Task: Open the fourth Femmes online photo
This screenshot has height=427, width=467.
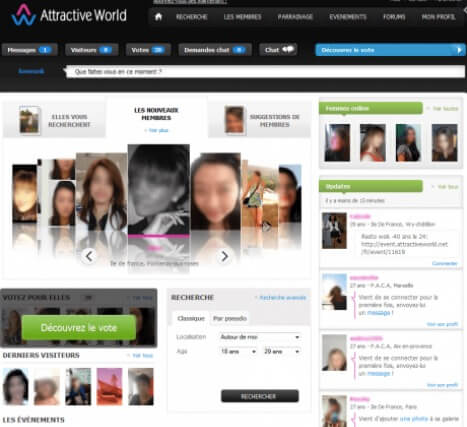Action: tap(444, 143)
